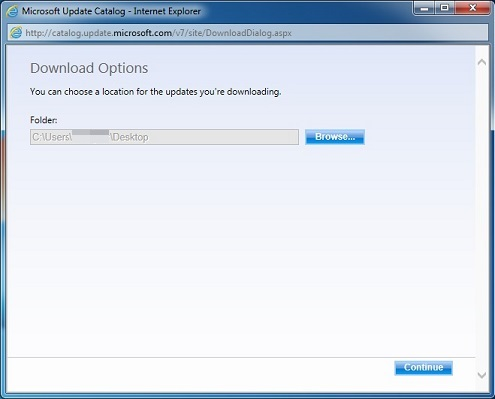
Task: Select the Folder path input field
Action: [164, 137]
